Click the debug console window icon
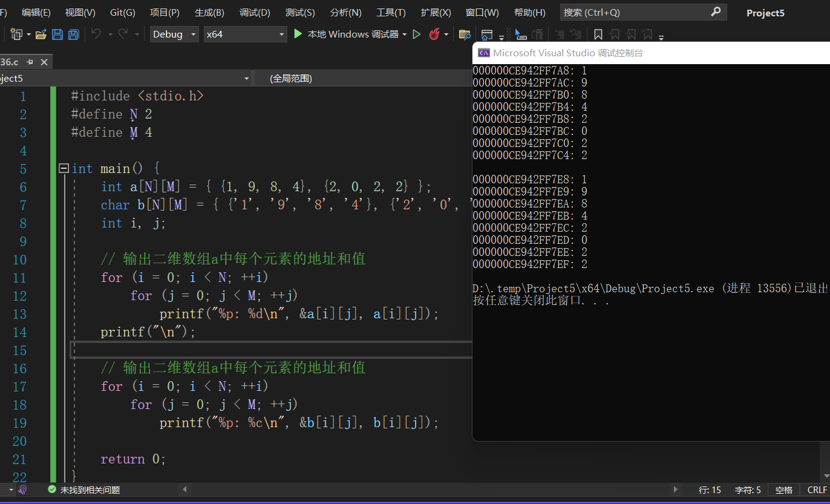This screenshot has width=830, height=504. tap(484, 53)
